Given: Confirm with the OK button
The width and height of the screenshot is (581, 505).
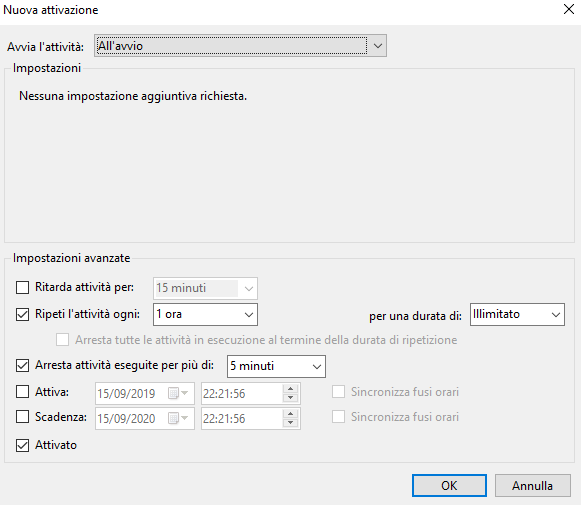Looking at the screenshot, I should click(449, 485).
